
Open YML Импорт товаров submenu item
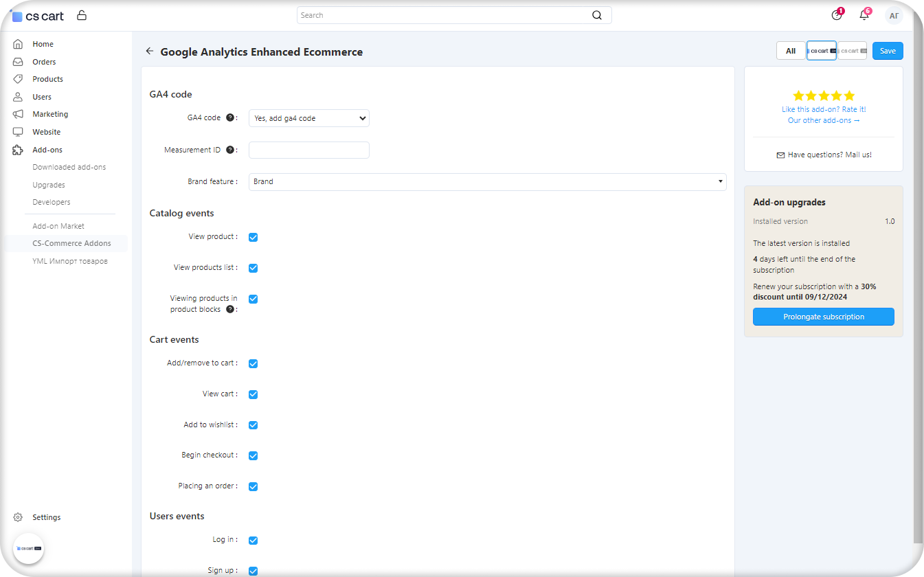pyautogui.click(x=70, y=261)
